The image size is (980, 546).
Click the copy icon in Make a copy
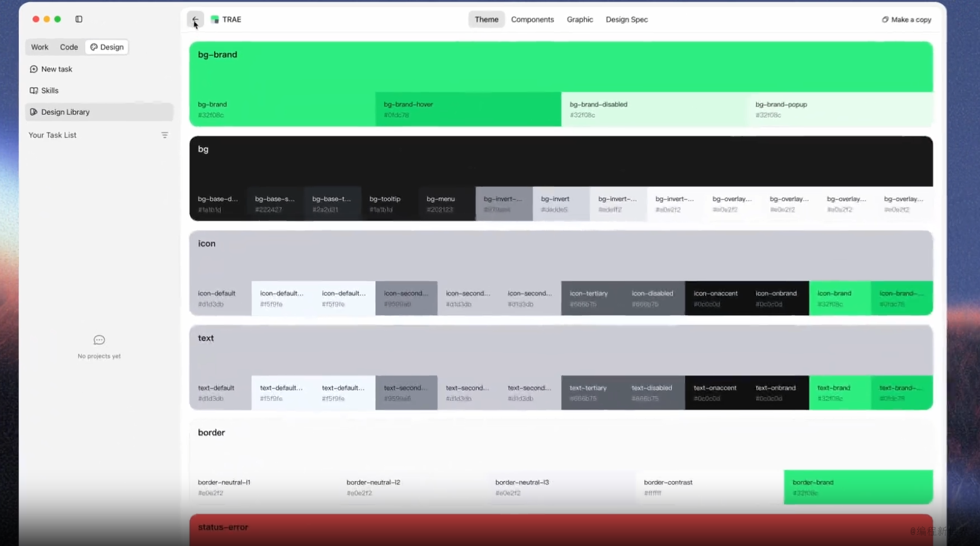click(885, 19)
